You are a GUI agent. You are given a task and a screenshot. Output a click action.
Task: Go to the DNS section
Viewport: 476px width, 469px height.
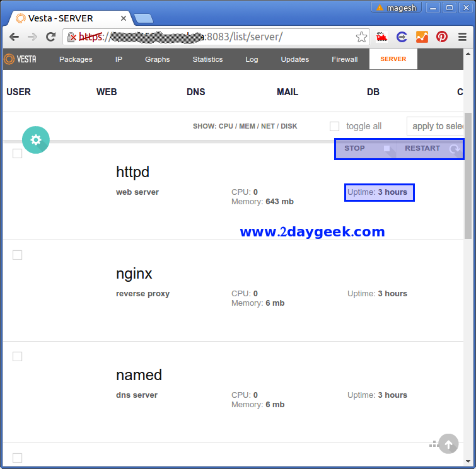point(196,92)
